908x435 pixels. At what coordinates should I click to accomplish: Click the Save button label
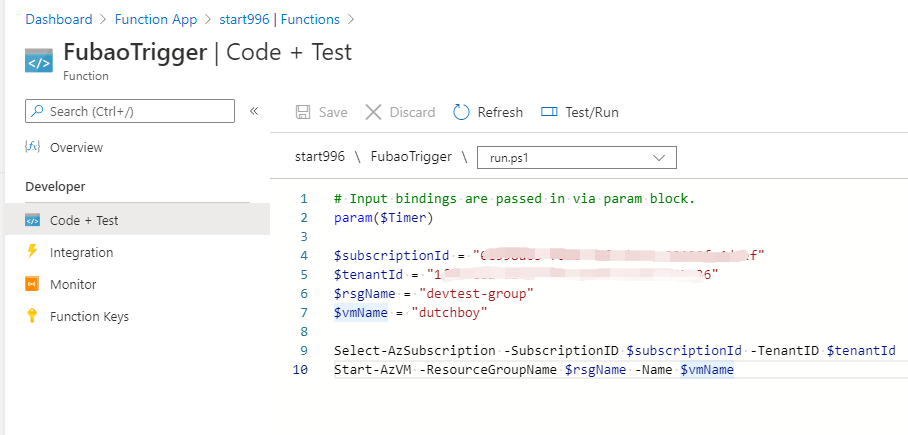[333, 112]
